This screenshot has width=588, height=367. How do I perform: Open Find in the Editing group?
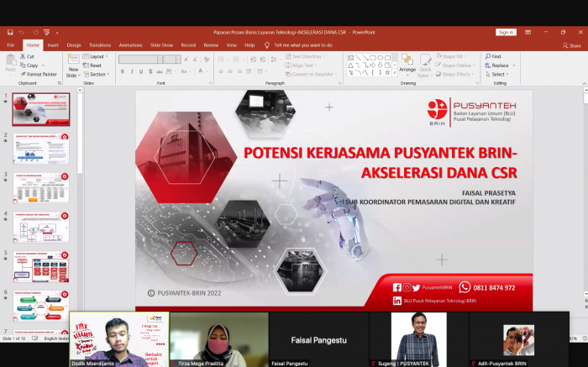(x=493, y=56)
